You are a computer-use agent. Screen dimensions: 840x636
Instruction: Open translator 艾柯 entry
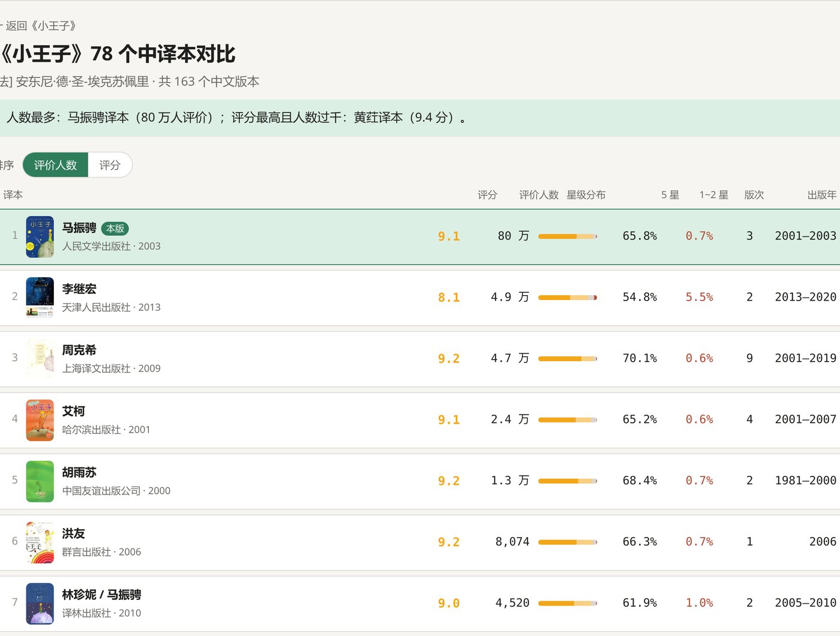74,412
